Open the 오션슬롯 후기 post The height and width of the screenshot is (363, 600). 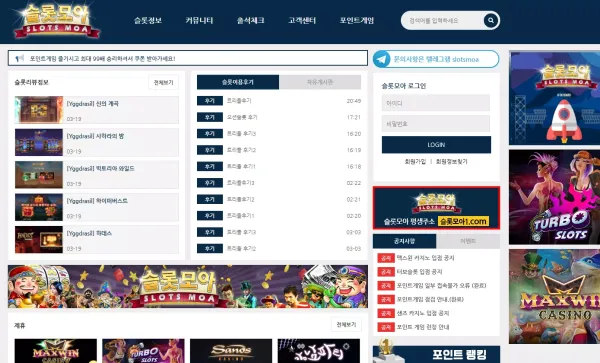point(242,117)
